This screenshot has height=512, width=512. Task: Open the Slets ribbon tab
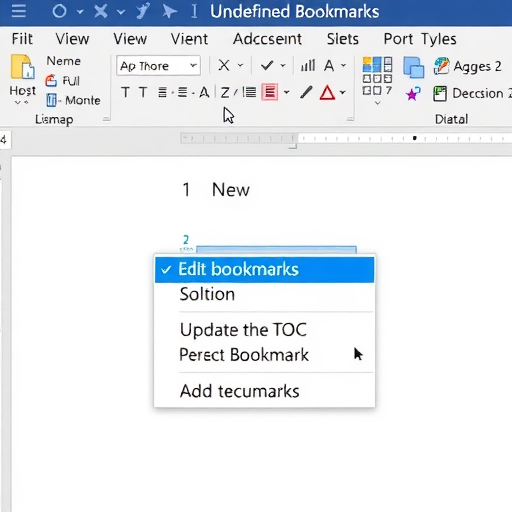coord(343,39)
